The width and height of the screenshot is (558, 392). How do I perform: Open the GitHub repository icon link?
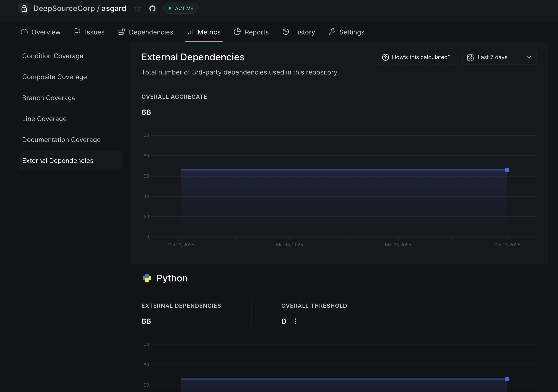[152, 8]
